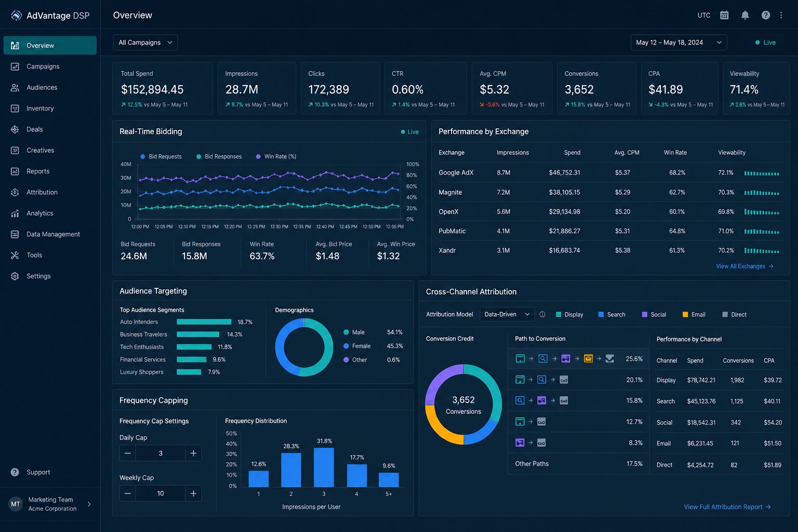This screenshot has height=532, width=798.
Task: Click the AdVantage DSP logo icon
Action: pyautogui.click(x=16, y=16)
